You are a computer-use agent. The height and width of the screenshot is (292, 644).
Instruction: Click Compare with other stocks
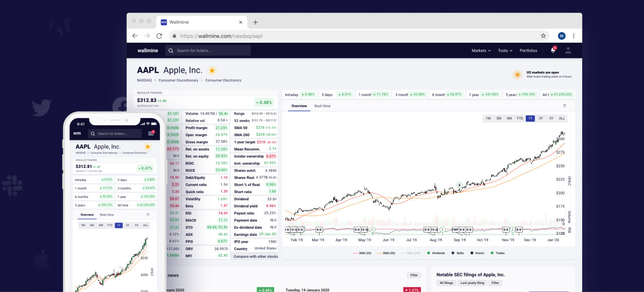point(256,256)
